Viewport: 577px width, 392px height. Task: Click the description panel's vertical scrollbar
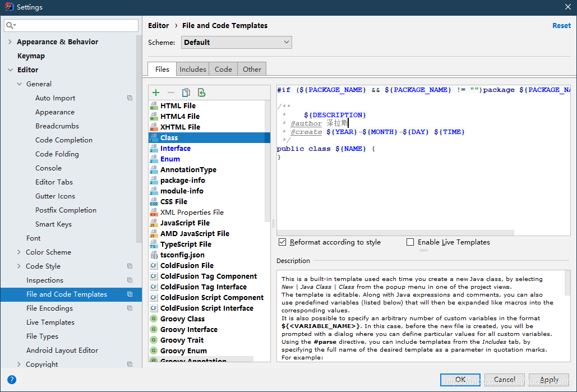pos(567,283)
